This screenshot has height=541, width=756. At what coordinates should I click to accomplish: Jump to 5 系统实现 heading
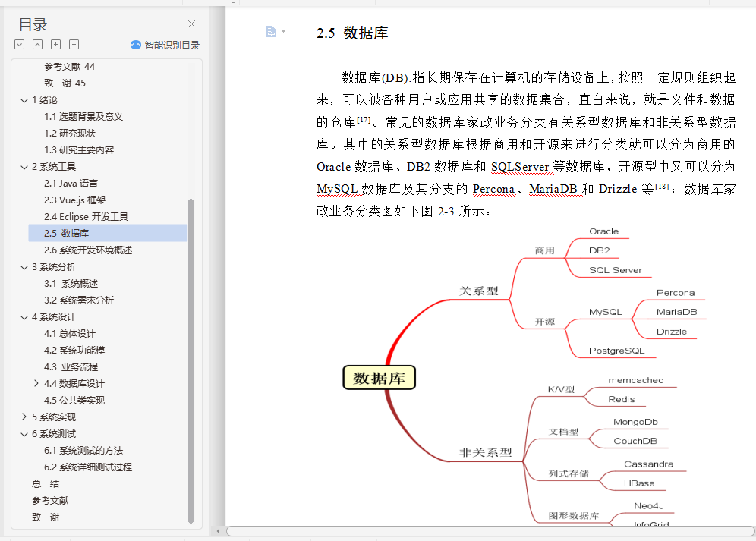click(54, 417)
